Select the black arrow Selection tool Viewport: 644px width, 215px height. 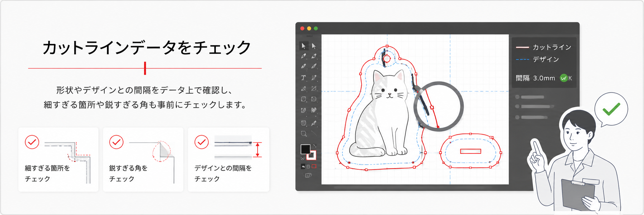tap(304, 46)
